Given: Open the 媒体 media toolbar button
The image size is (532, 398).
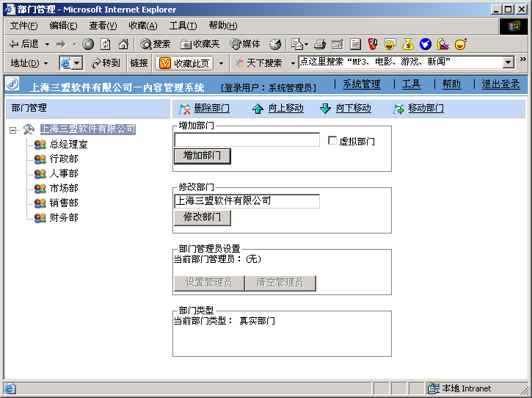Looking at the screenshot, I should coord(244,44).
